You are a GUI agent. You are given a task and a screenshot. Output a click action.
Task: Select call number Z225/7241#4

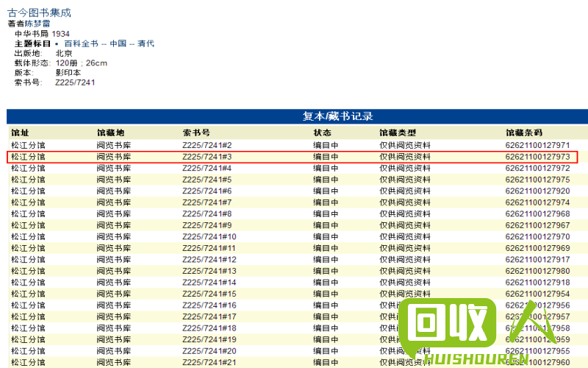pos(207,168)
